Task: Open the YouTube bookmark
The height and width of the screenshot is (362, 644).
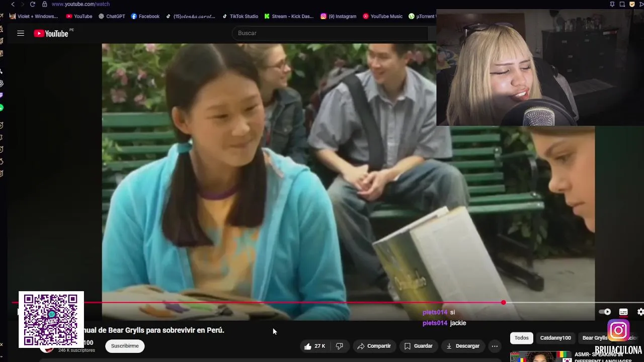Action: [79, 16]
